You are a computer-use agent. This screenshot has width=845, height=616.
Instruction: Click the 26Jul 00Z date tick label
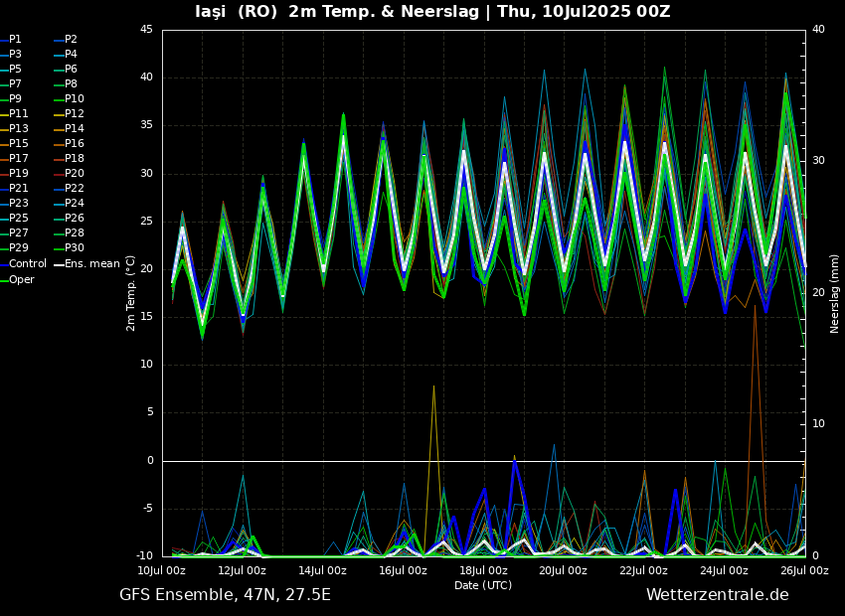click(x=803, y=570)
